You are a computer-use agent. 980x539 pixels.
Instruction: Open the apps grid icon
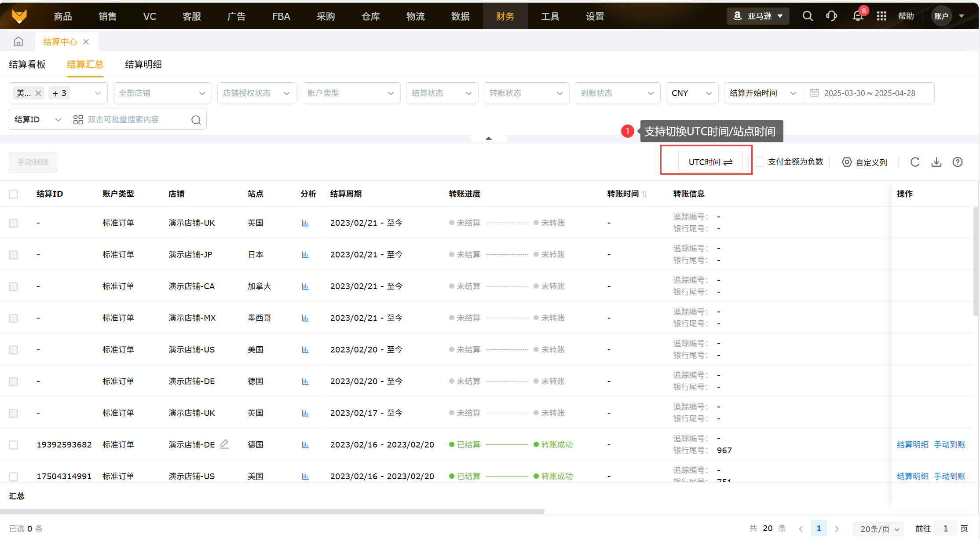tap(881, 16)
